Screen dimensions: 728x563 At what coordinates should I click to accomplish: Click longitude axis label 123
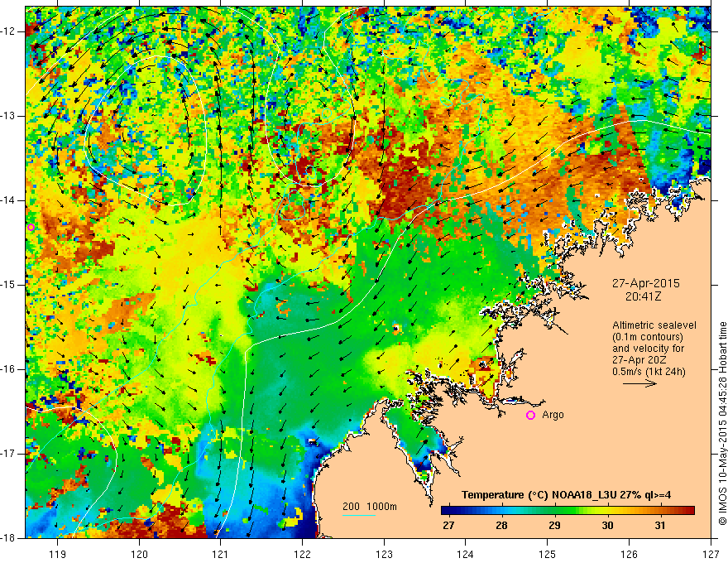tap(384, 554)
